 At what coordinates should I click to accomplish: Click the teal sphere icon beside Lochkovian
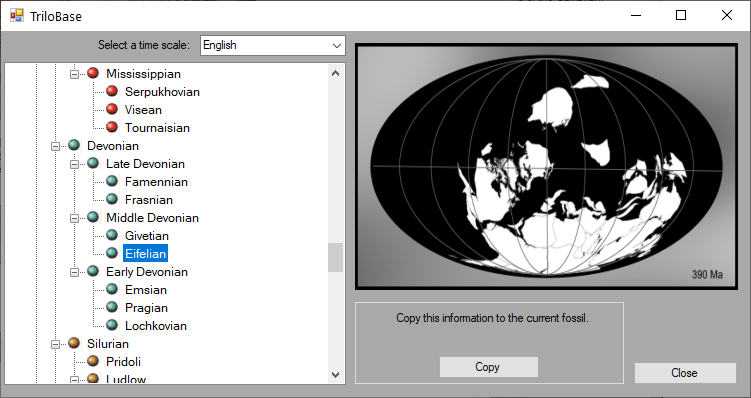(112, 325)
